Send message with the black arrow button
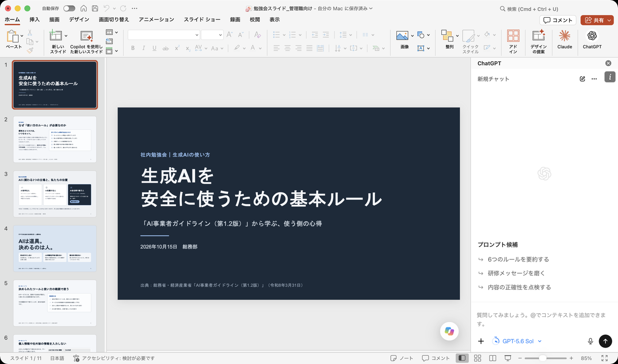Screen dimensions: 618x364 605,341
